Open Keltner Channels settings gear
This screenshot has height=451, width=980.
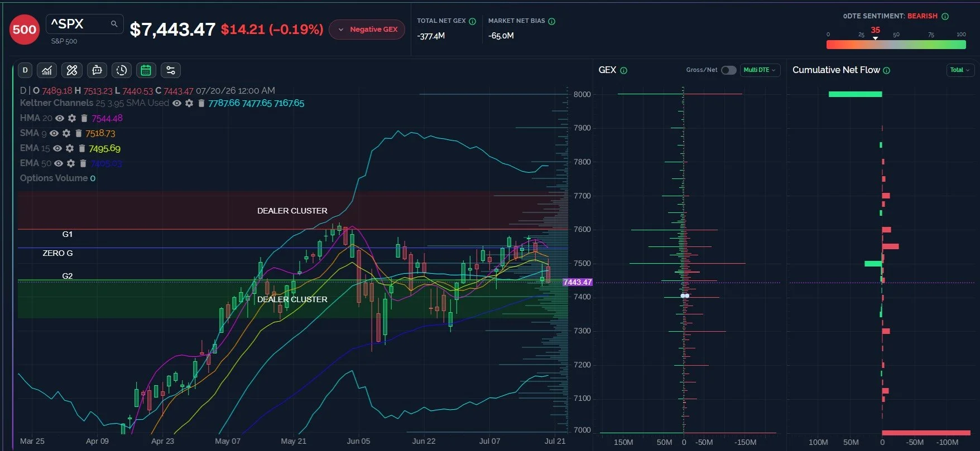(189, 103)
